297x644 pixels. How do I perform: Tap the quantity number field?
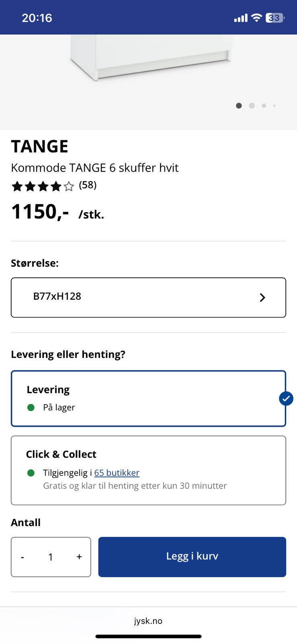coord(51,557)
